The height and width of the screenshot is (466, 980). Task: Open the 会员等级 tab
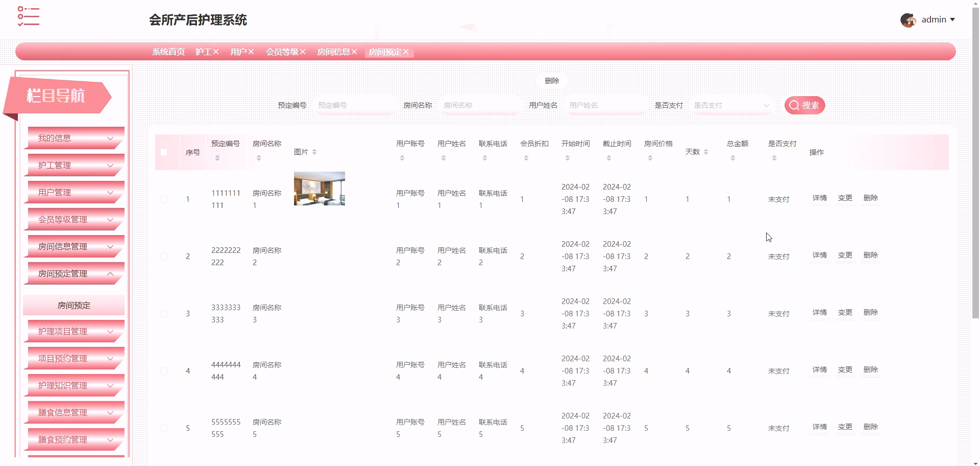click(282, 52)
